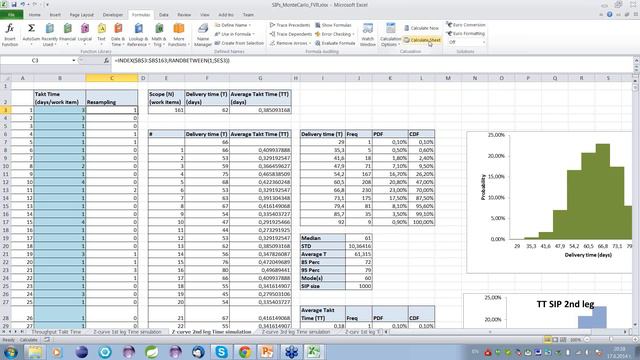Open Z-curve 1st leg Time simulation sheet

click(127, 332)
